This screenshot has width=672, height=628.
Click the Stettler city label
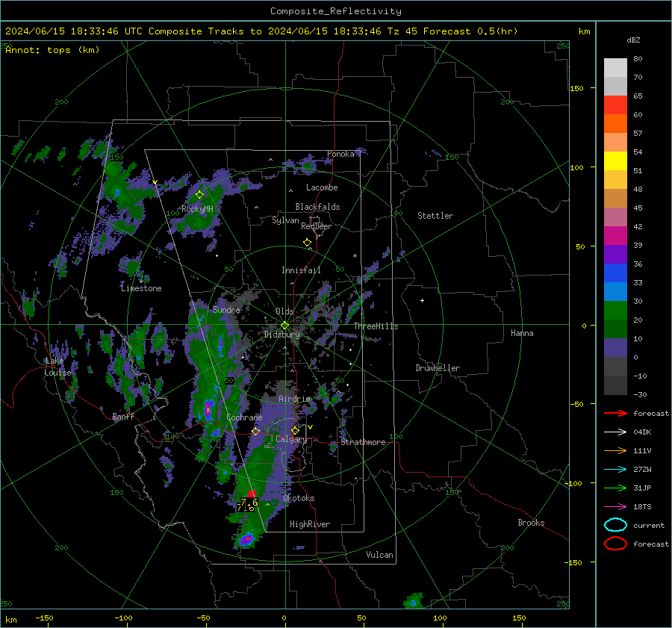point(435,216)
